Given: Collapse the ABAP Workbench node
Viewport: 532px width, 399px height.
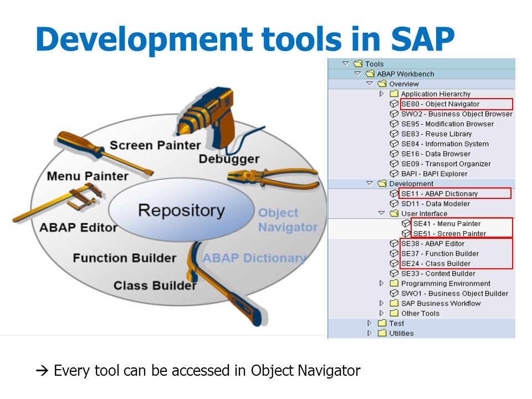Looking at the screenshot, I should click(x=357, y=73).
